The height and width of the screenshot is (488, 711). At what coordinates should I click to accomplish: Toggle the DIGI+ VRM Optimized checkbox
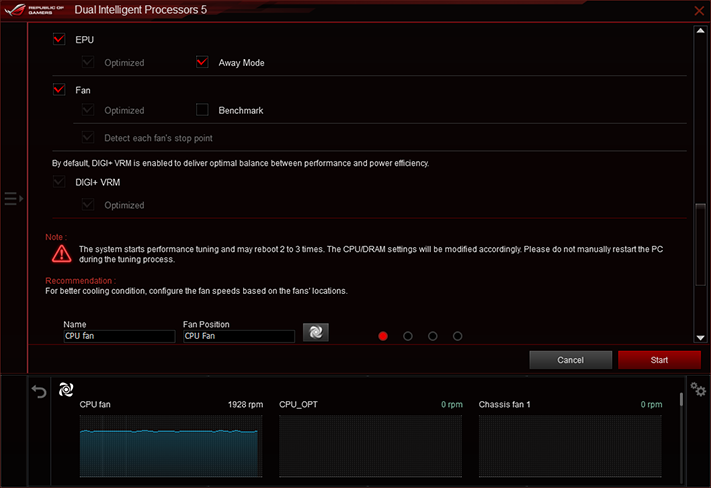click(x=88, y=205)
